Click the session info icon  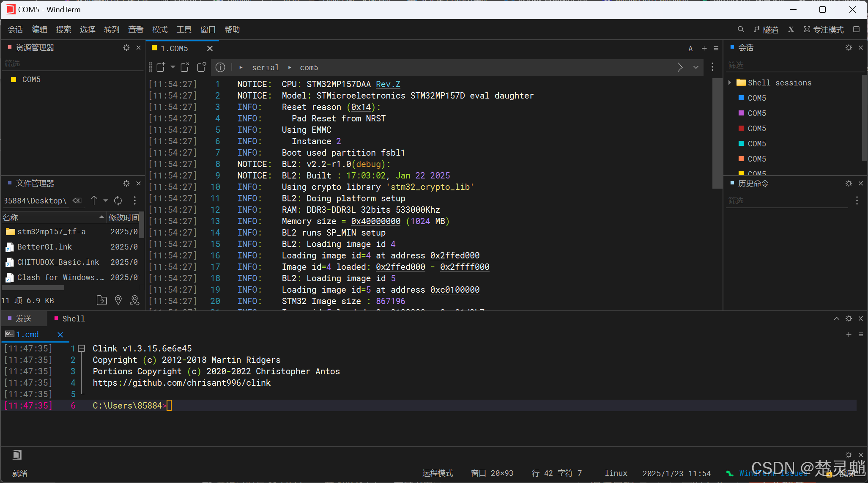pos(220,67)
